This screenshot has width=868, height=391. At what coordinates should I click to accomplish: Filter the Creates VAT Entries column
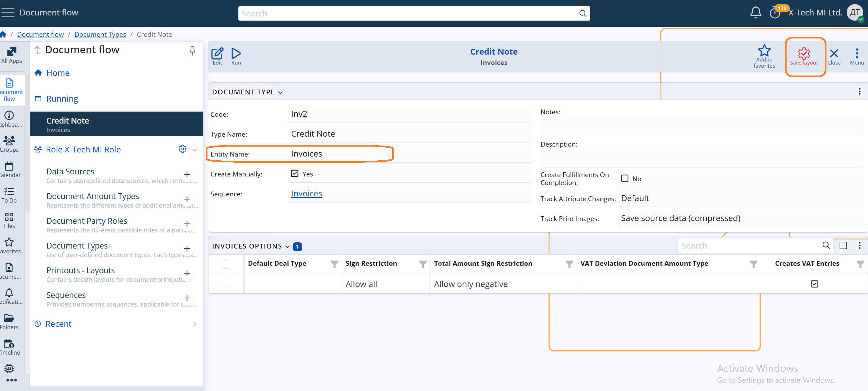pos(860,264)
